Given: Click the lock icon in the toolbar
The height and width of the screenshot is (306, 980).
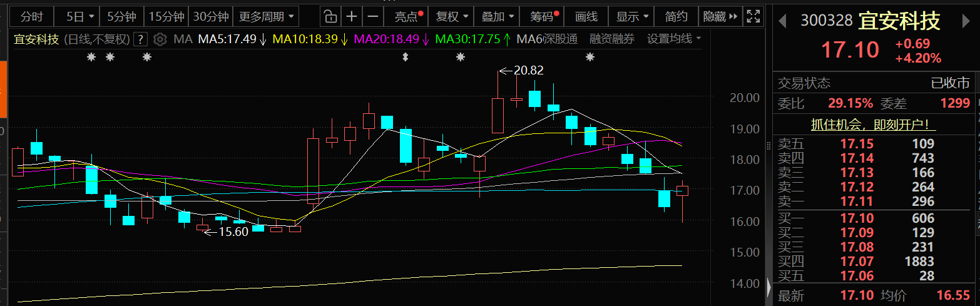Looking at the screenshot, I should pyautogui.click(x=330, y=16).
